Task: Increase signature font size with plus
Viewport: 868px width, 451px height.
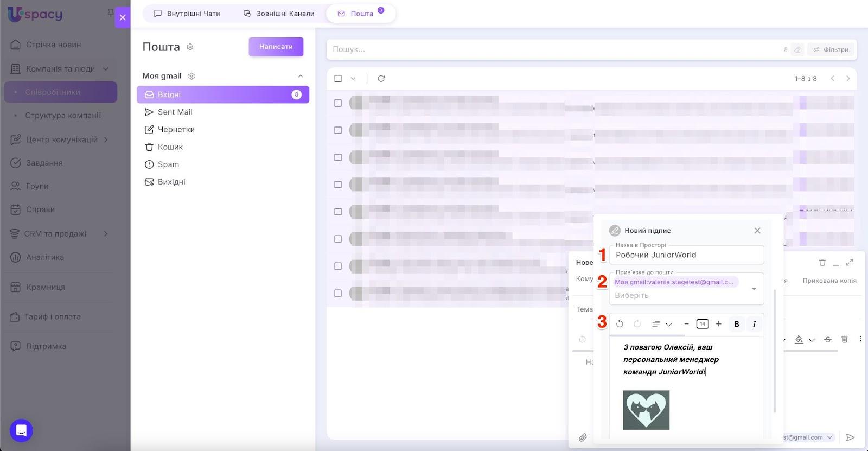Action: pos(719,324)
